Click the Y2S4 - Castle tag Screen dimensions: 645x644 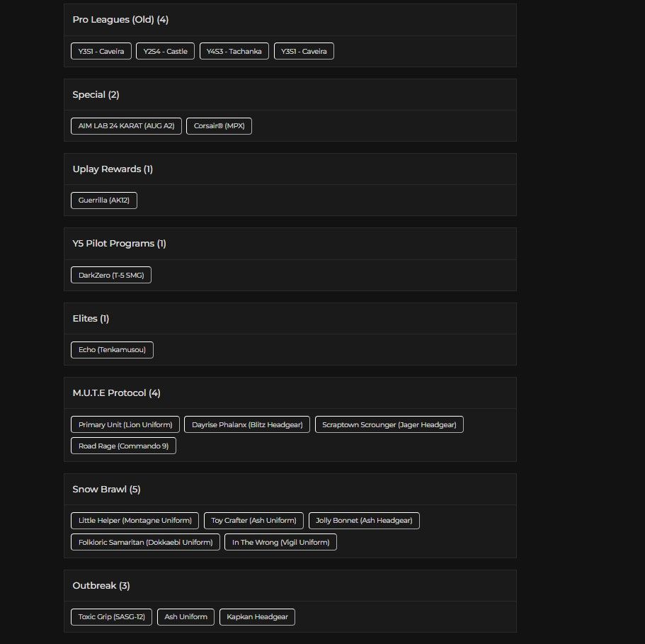tap(165, 51)
